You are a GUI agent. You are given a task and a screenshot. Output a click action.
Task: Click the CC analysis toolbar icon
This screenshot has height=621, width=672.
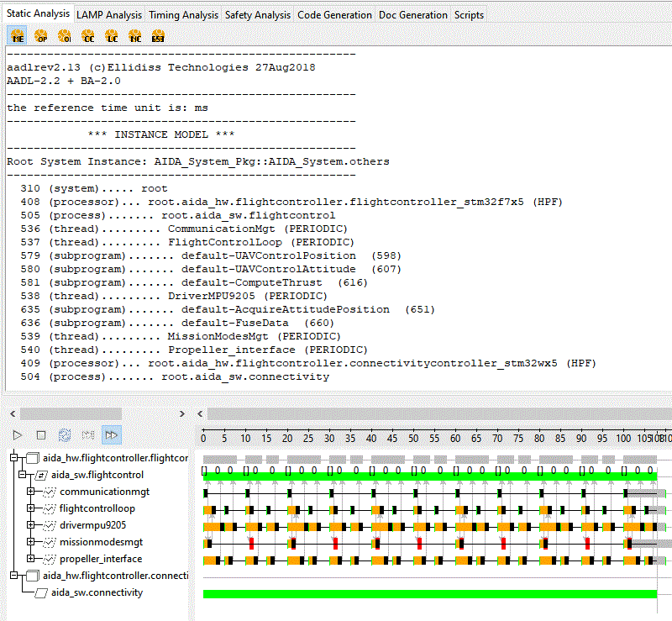click(x=88, y=36)
